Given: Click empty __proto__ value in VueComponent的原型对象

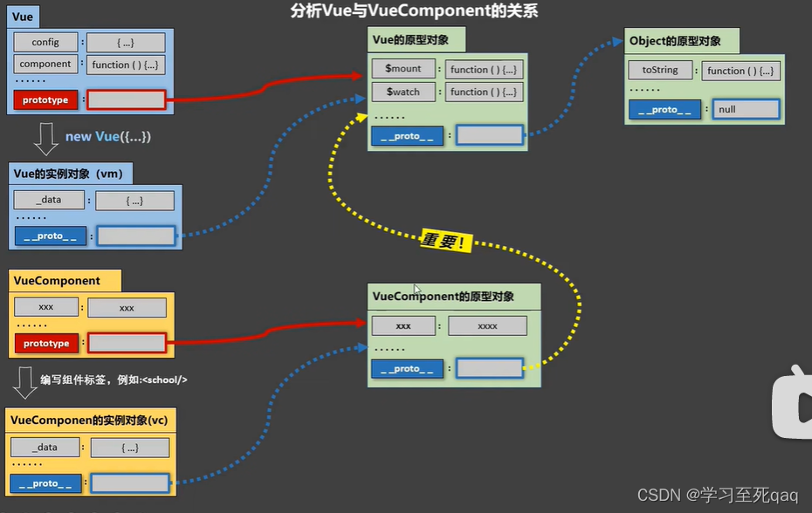Looking at the screenshot, I should [x=489, y=368].
